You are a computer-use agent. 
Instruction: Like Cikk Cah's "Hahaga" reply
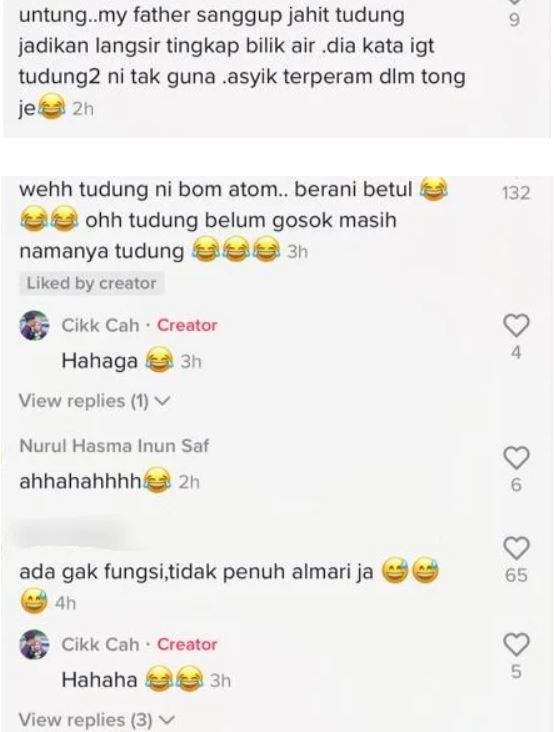coord(516,325)
